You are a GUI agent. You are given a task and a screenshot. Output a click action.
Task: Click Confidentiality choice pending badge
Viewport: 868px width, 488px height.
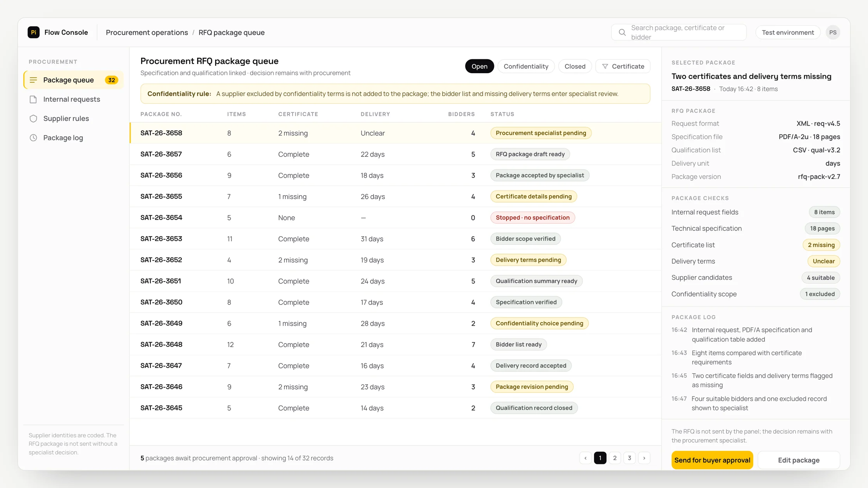click(x=539, y=323)
